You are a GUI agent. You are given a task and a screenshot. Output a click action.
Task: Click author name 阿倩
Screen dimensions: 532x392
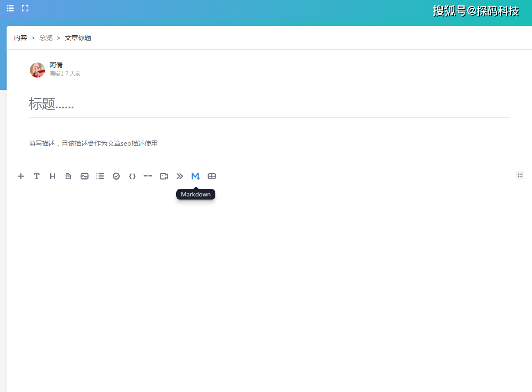point(56,65)
